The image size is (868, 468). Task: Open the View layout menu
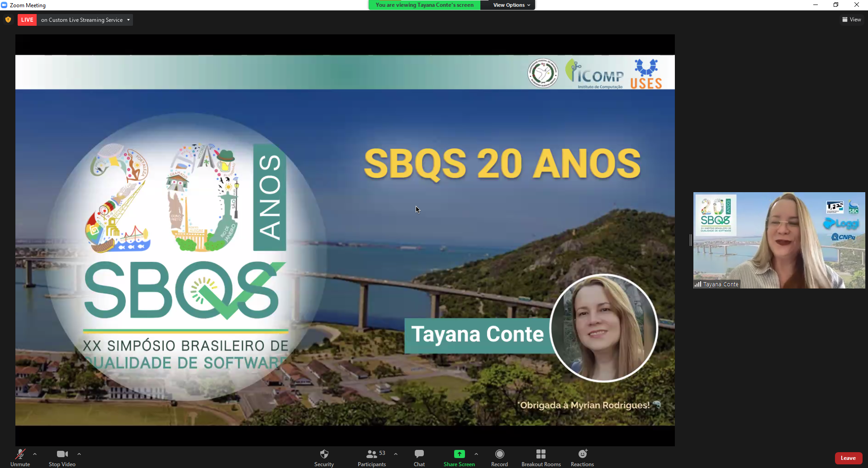tap(851, 19)
